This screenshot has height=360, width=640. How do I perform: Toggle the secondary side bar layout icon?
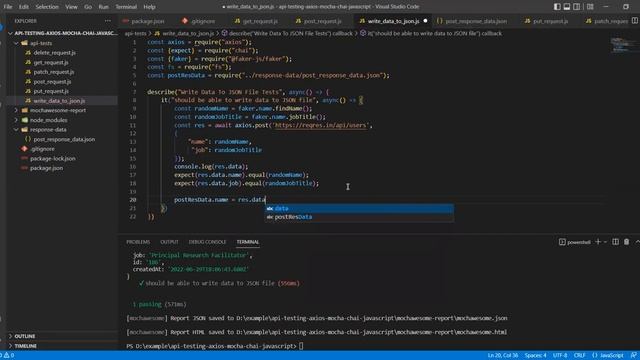(x=576, y=7)
